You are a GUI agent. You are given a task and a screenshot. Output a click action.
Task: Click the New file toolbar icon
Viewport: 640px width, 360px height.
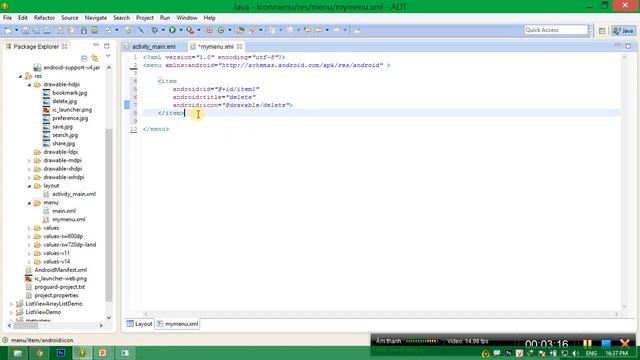point(8,30)
